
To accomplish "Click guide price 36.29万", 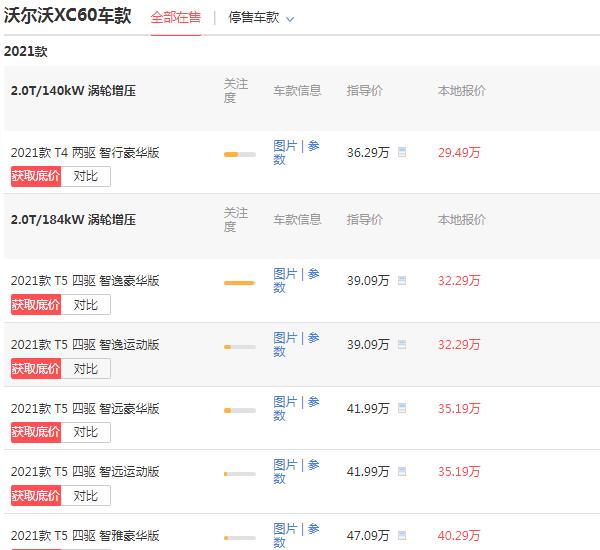I will click(x=368, y=153).
